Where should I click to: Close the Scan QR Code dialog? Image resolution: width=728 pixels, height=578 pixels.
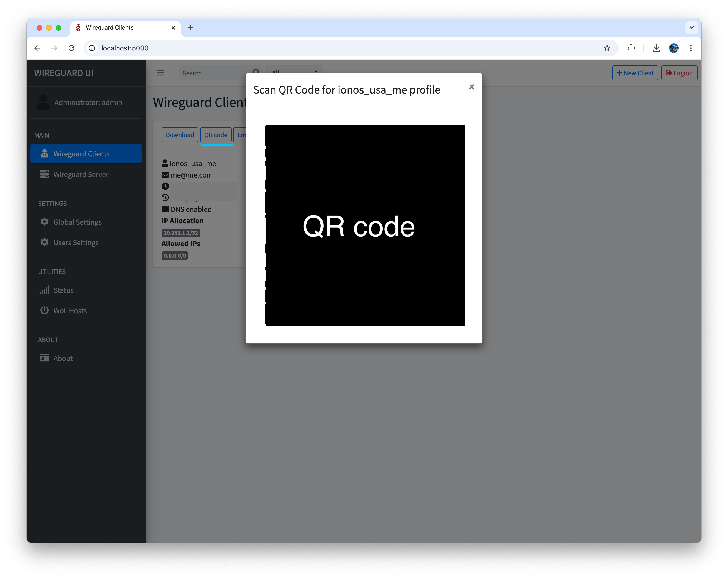pos(472,87)
